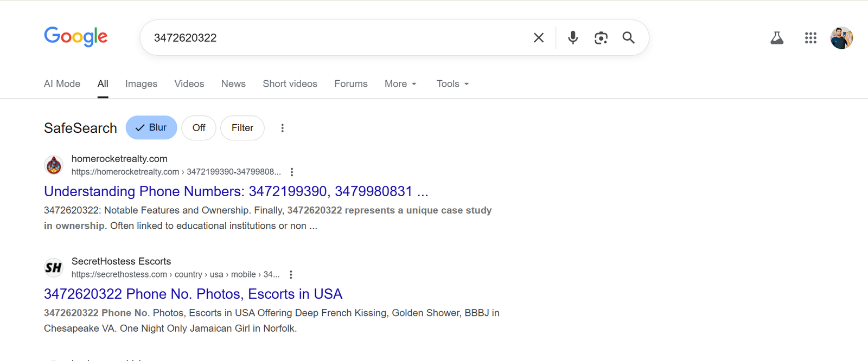Open the Tools dropdown
This screenshot has width=868, height=361.
(x=452, y=84)
